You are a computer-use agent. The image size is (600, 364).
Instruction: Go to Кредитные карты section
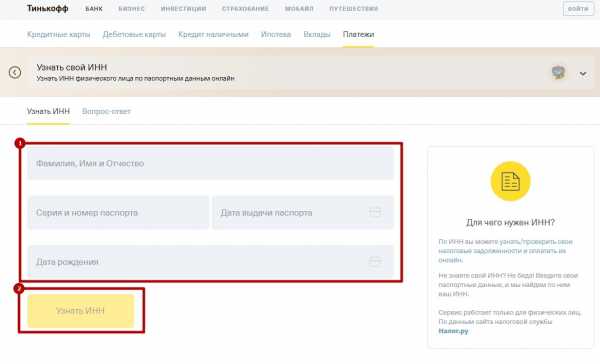59,34
